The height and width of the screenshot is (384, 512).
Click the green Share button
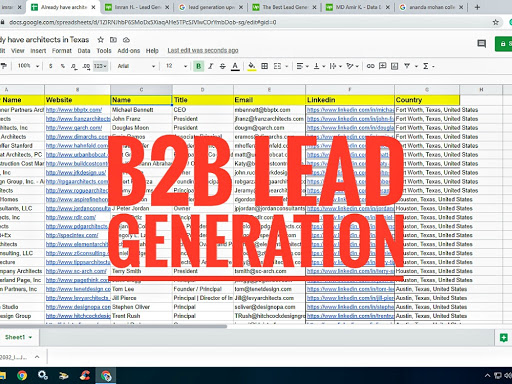[x=503, y=44]
